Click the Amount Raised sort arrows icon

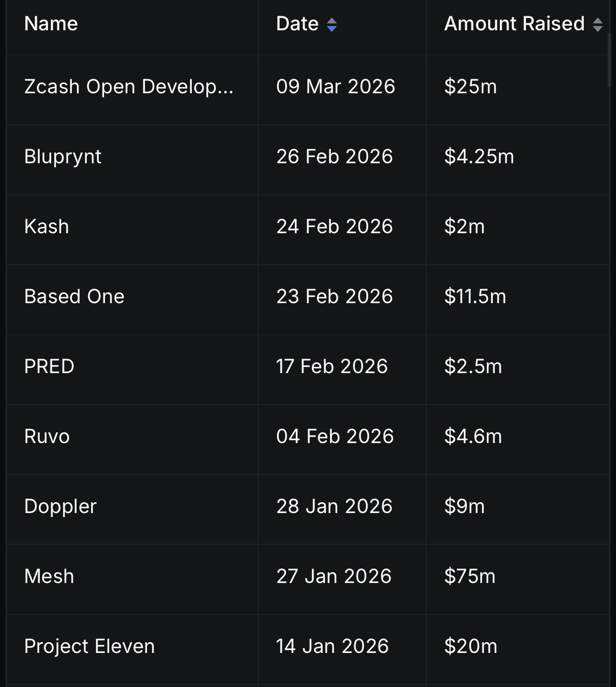[x=597, y=25]
